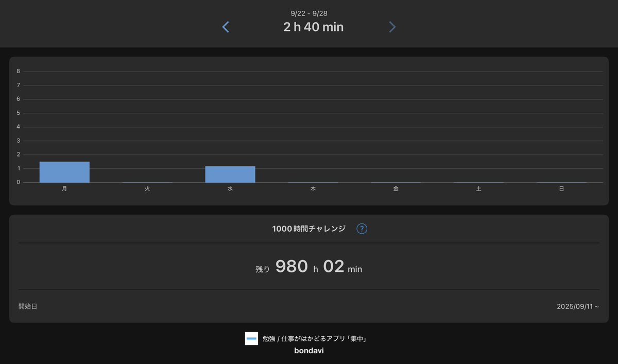Click the 1000時間チャレンジ heading

click(309, 229)
